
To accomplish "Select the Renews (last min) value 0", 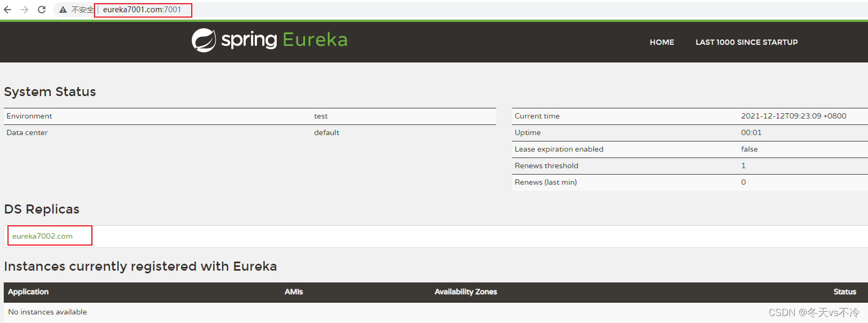I will click(744, 182).
